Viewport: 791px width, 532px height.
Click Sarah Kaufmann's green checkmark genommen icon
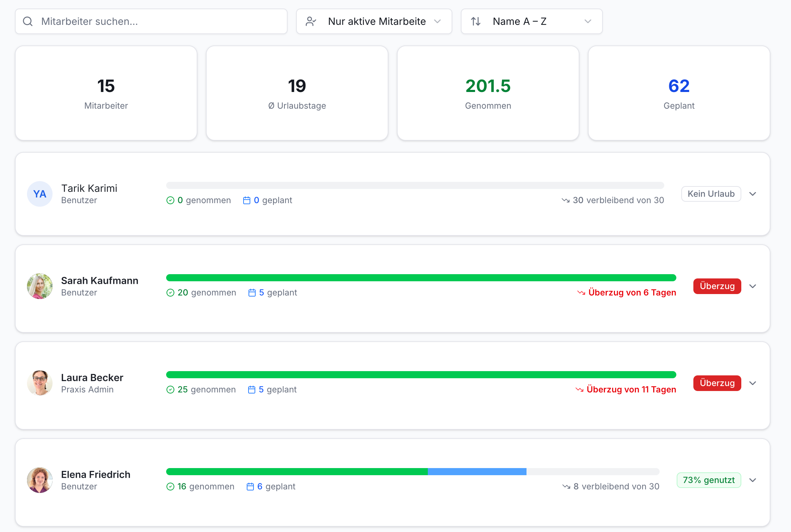click(x=170, y=293)
